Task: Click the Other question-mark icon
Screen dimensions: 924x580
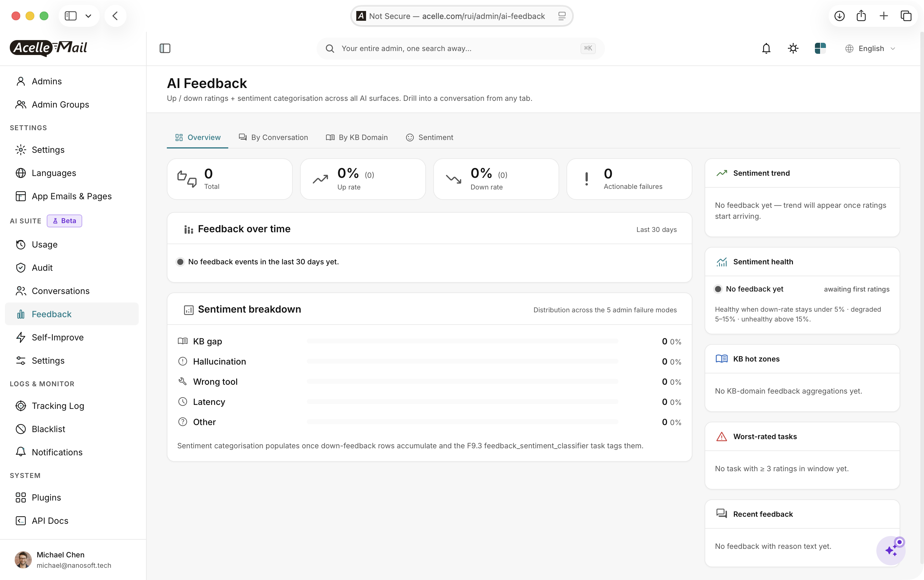Action: (x=183, y=422)
